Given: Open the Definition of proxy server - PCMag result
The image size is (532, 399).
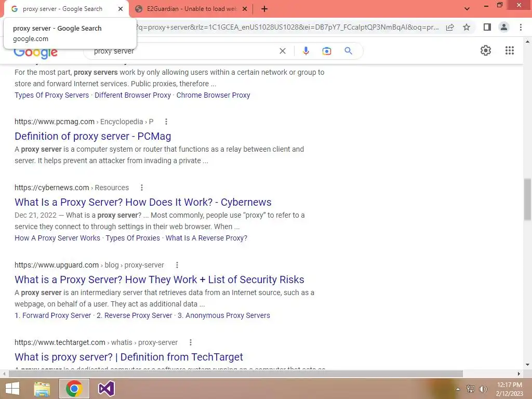Looking at the screenshot, I should (x=92, y=136).
